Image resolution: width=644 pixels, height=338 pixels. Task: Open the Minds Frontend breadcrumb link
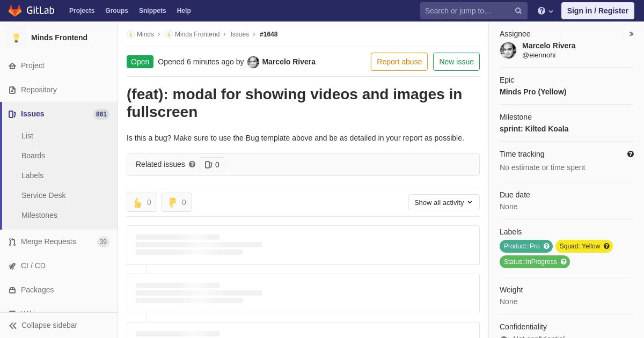[x=197, y=34]
